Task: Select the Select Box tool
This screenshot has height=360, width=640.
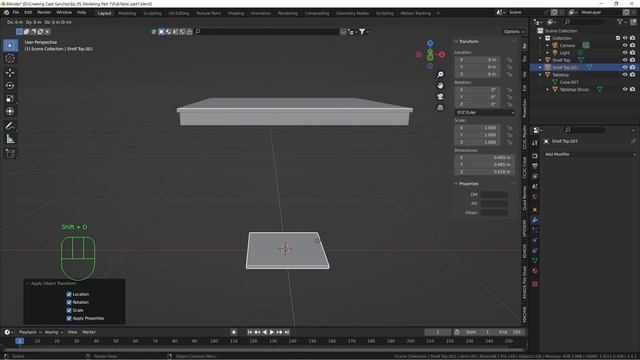Action: pyautogui.click(x=10, y=45)
